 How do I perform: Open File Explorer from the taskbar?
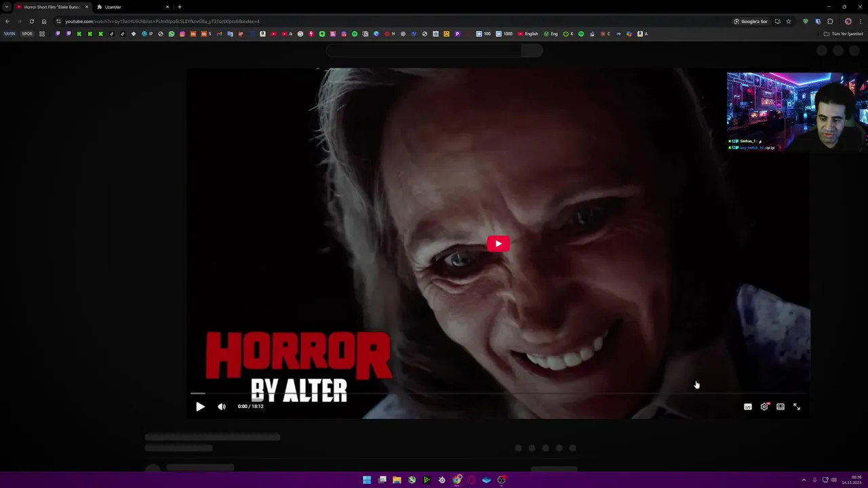pyautogui.click(x=397, y=480)
